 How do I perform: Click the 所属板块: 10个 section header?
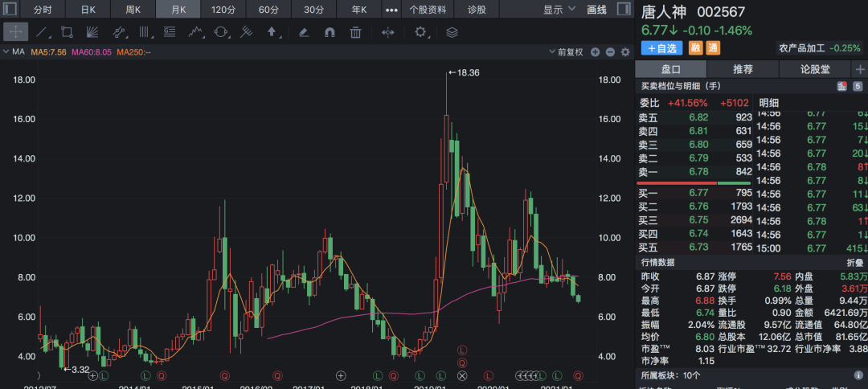point(671,375)
